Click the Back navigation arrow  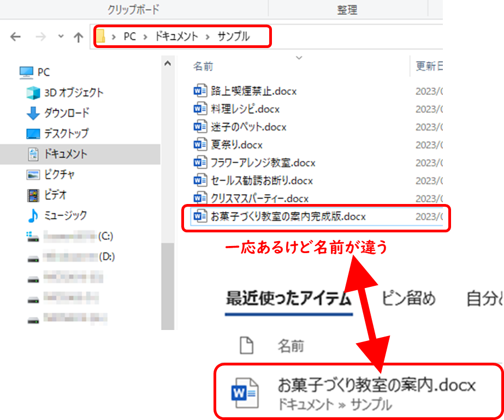(x=15, y=37)
